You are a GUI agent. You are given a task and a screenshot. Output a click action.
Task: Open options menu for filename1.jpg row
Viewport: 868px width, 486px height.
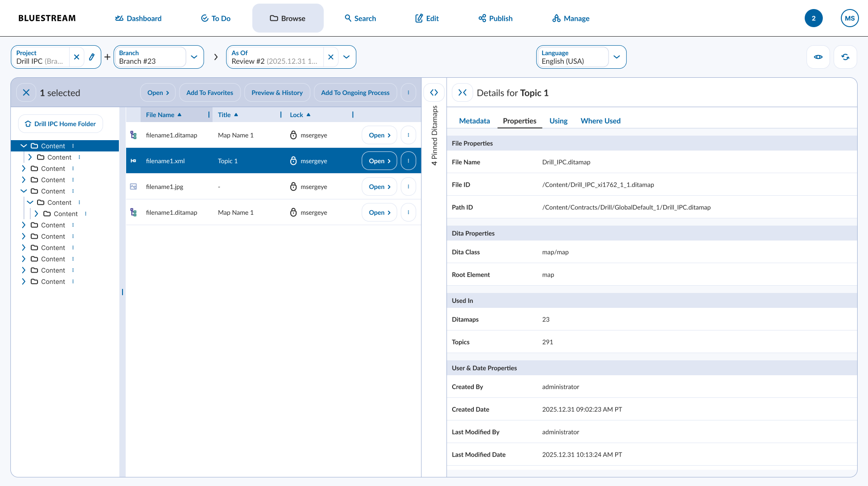[408, 187]
